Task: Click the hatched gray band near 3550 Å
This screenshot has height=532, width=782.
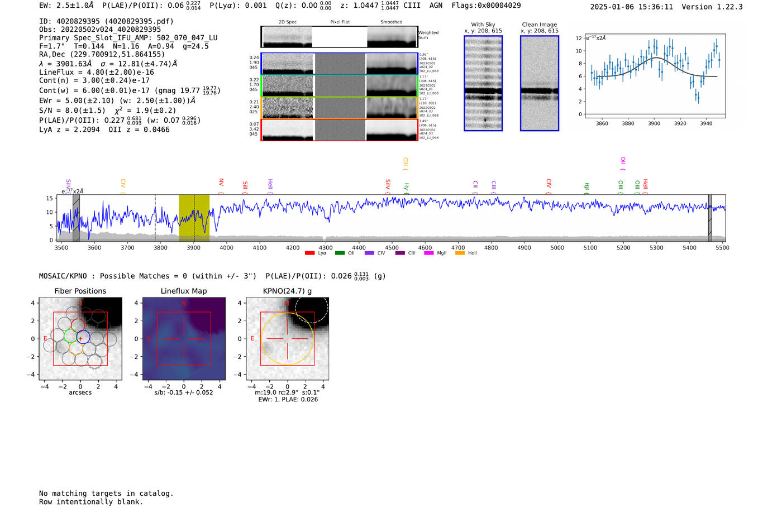Action: pos(76,218)
